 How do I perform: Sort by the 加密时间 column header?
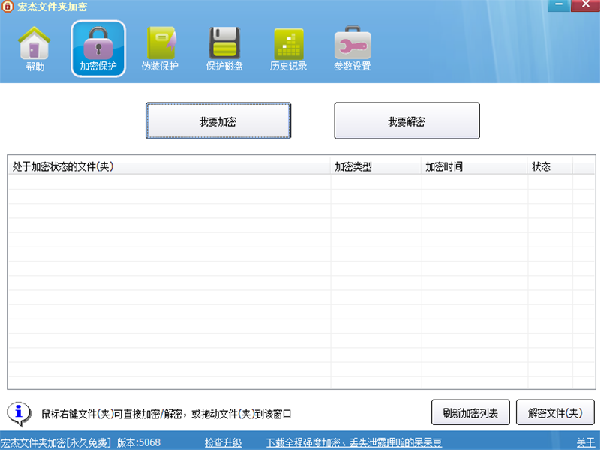(x=474, y=166)
